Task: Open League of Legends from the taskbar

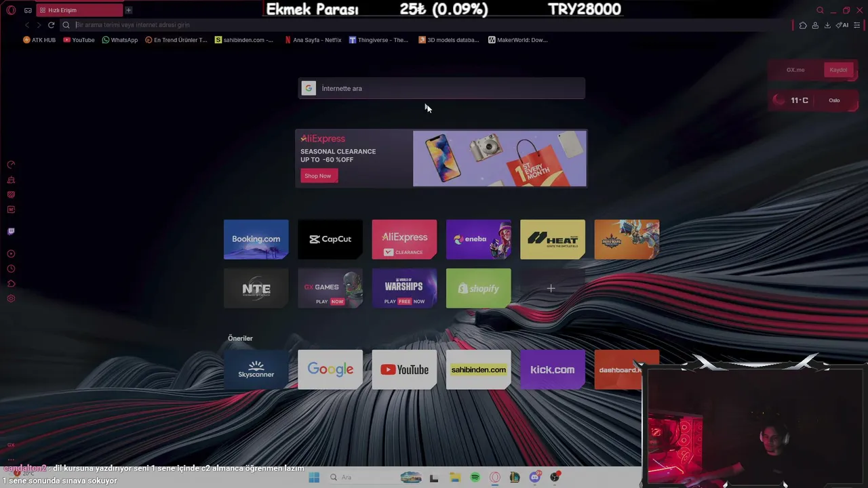Action: coord(515,477)
